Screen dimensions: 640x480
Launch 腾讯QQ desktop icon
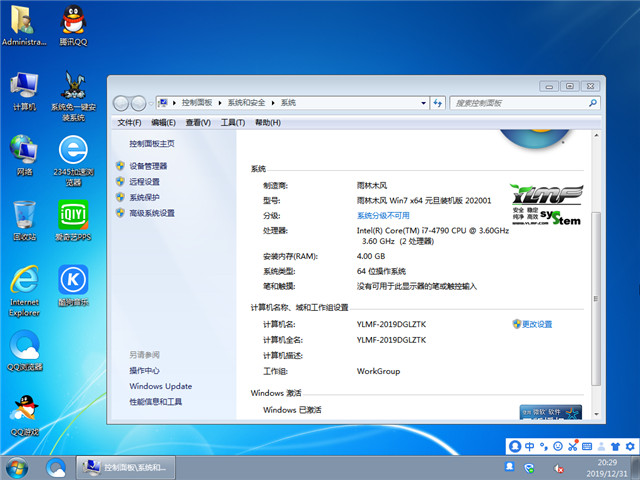pyautogui.click(x=73, y=24)
